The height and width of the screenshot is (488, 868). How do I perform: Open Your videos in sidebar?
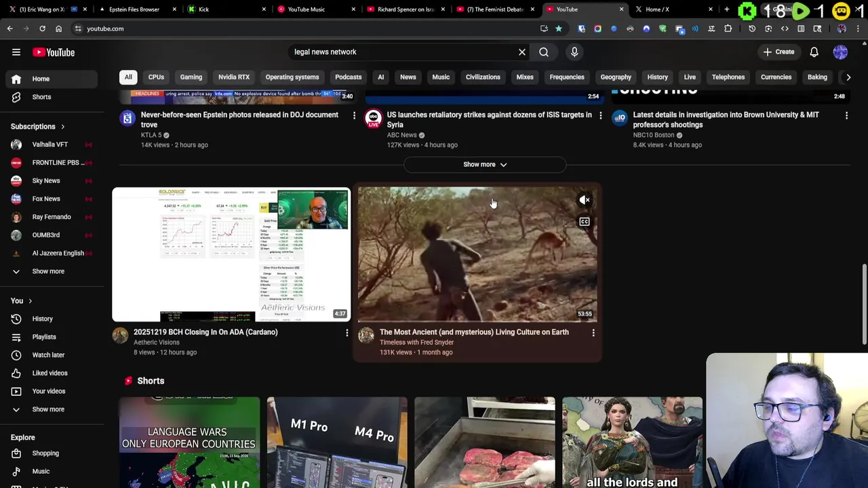tap(52, 391)
